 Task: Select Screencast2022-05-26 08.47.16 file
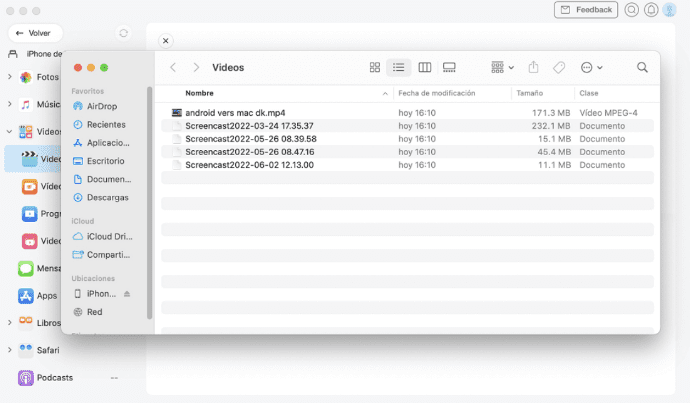tap(407, 152)
